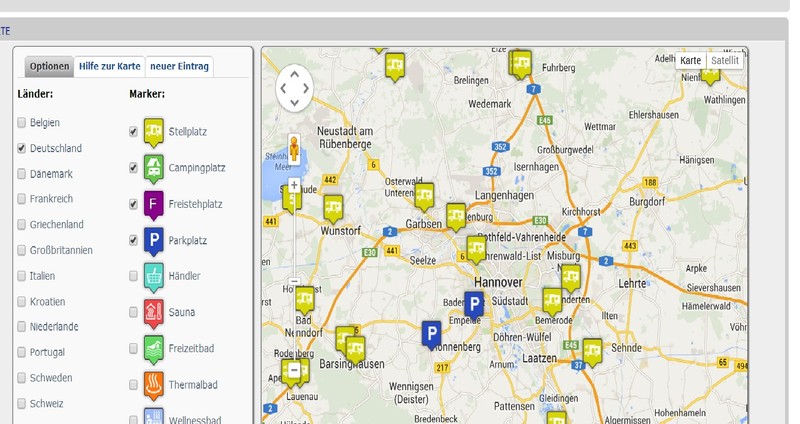The image size is (800, 424).
Task: Click the blue parking marker near Ronnenberg
Action: (431, 334)
